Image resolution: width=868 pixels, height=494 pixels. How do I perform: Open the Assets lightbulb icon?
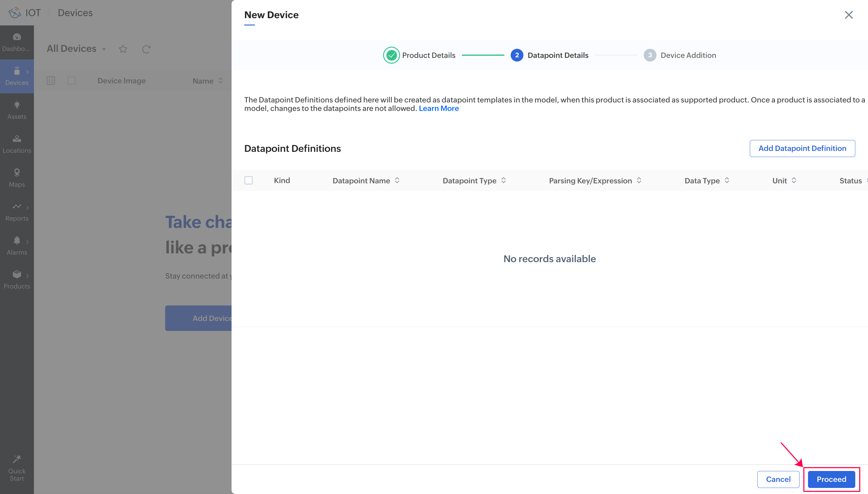17,105
